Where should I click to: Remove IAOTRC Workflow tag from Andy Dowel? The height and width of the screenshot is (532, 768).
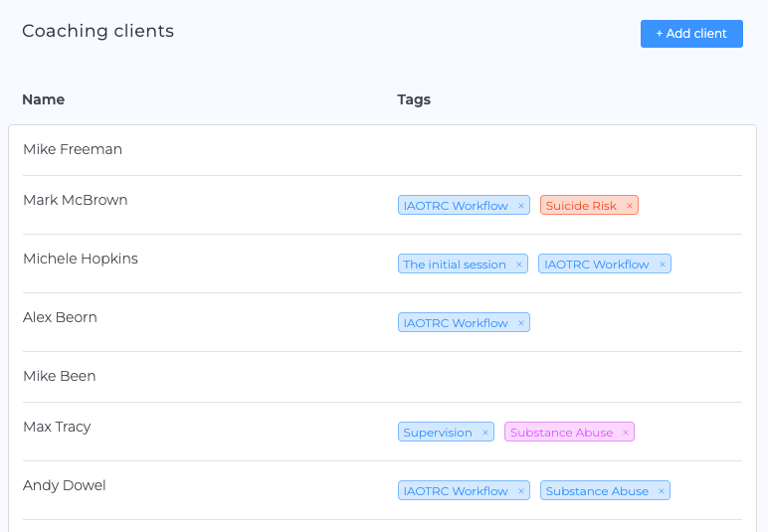pyautogui.click(x=521, y=491)
